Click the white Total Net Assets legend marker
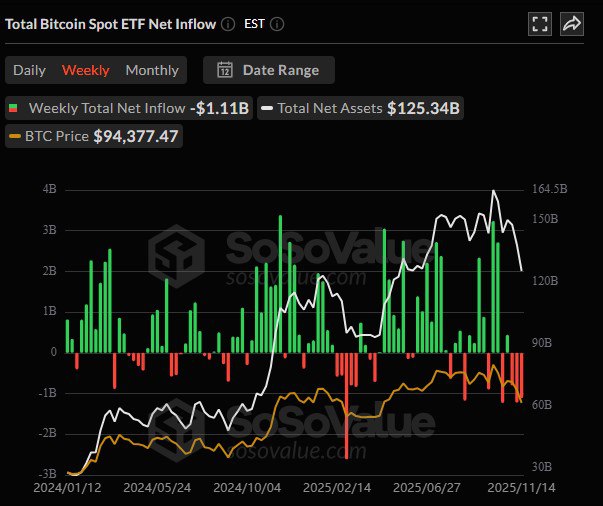Screen dimensions: 603x506 pyautogui.click(x=267, y=108)
